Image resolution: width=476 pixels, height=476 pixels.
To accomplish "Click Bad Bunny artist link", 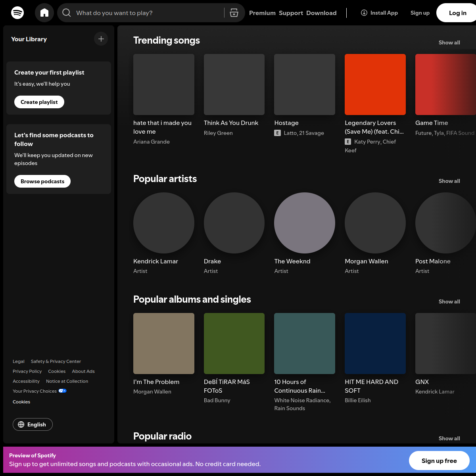I will 217,400.
